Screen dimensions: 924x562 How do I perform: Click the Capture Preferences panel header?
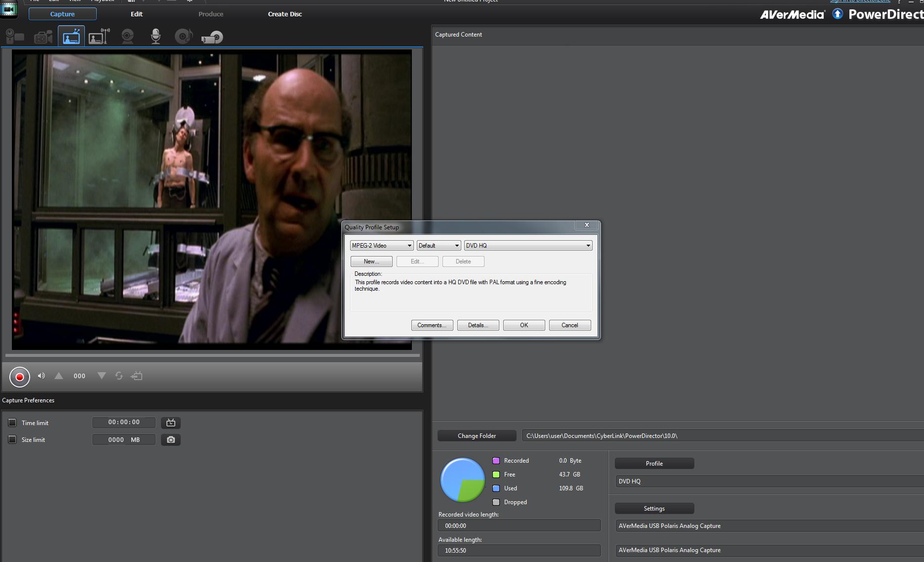click(x=28, y=400)
